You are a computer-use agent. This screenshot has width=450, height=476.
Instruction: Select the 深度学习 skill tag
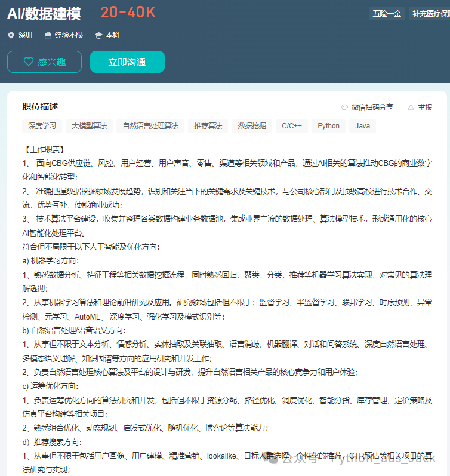coord(42,126)
